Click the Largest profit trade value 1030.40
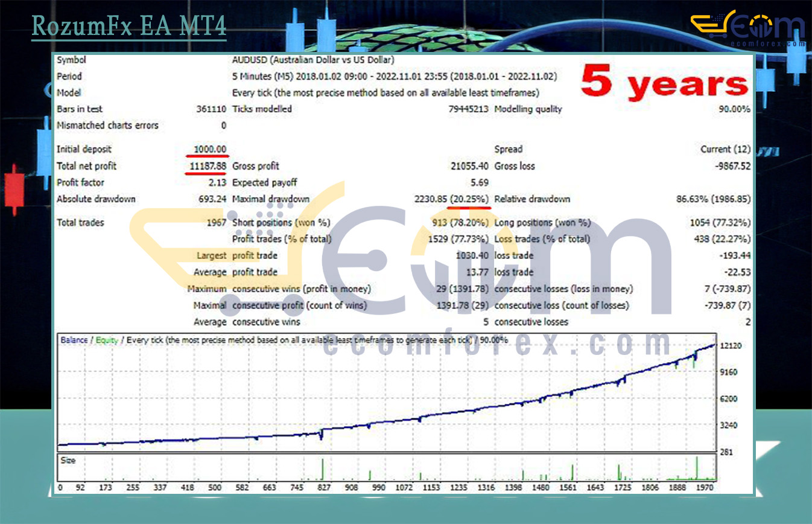This screenshot has height=524, width=812. coord(472,255)
